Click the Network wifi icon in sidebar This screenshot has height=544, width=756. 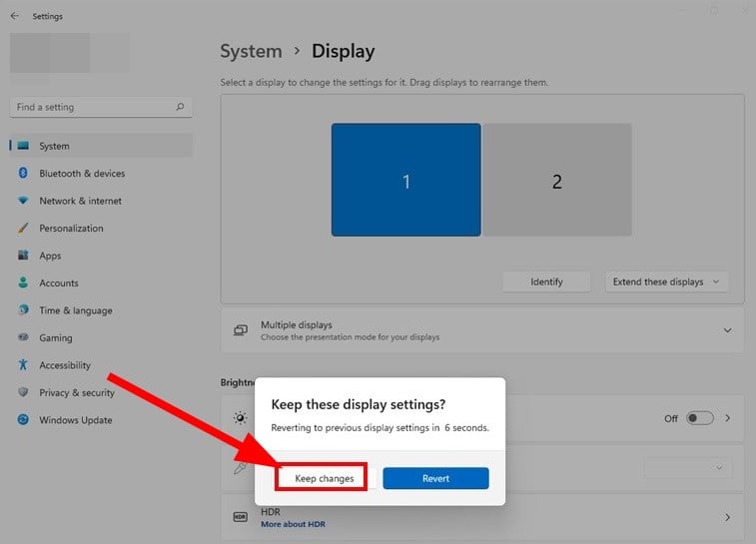pyautogui.click(x=23, y=200)
